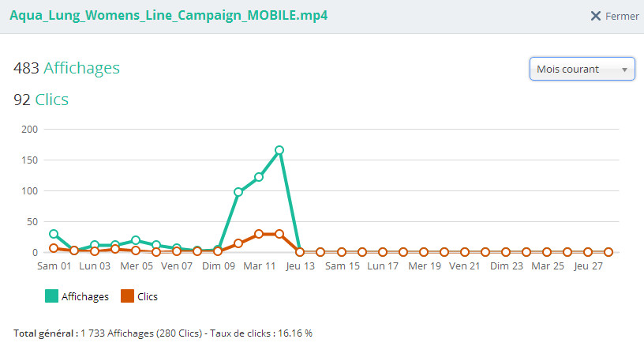
Task: Click the 92 Clics summary text
Action: 41,100
